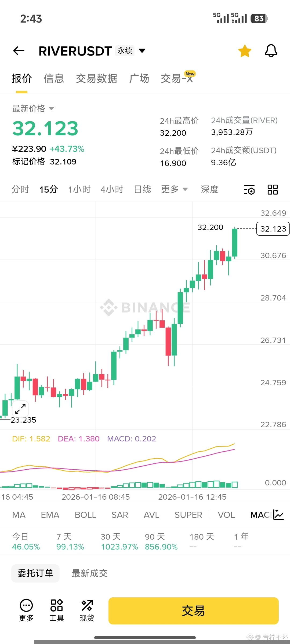Toggle the EMA indicator
Image resolution: width=290 pixels, height=644 pixels.
click(x=50, y=515)
